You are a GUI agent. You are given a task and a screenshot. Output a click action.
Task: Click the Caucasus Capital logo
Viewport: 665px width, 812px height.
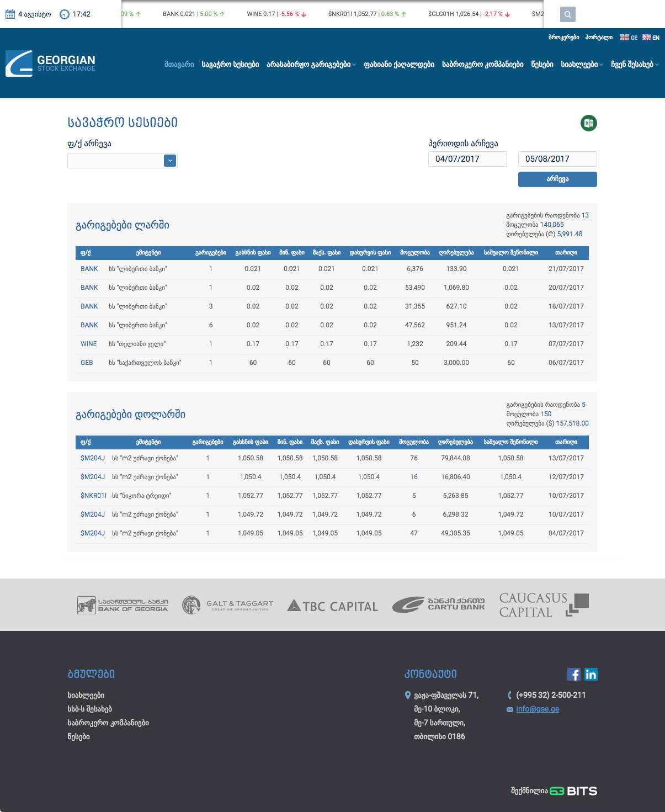[x=544, y=605]
